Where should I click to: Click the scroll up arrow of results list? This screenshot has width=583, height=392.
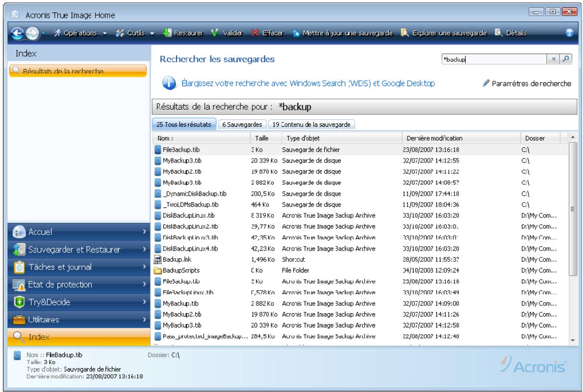[x=573, y=138]
